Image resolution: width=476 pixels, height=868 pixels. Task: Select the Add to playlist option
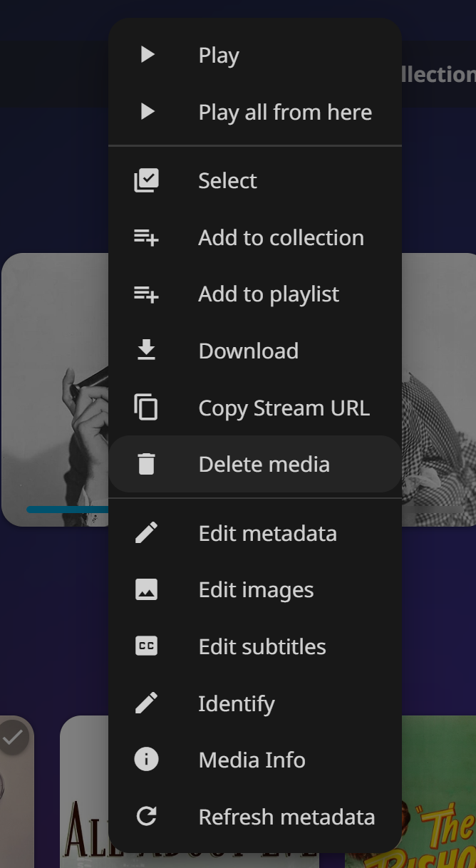[269, 294]
